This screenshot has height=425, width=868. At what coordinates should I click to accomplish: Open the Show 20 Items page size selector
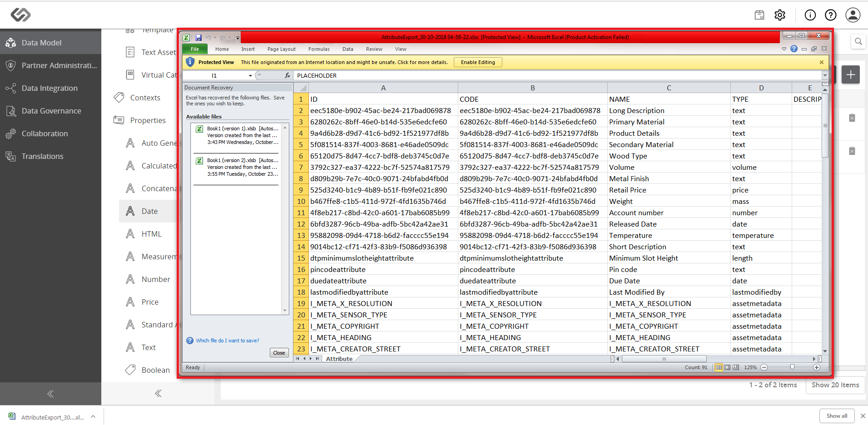[x=835, y=385]
